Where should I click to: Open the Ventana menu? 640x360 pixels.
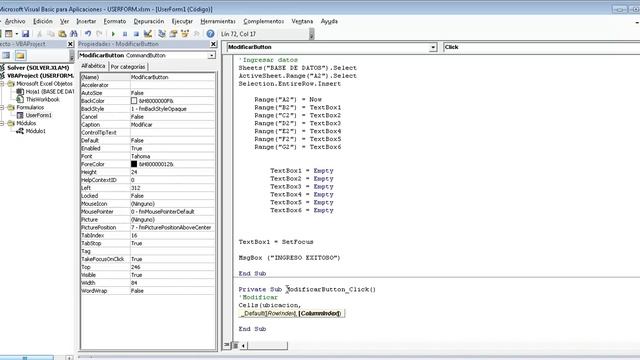click(x=302, y=21)
